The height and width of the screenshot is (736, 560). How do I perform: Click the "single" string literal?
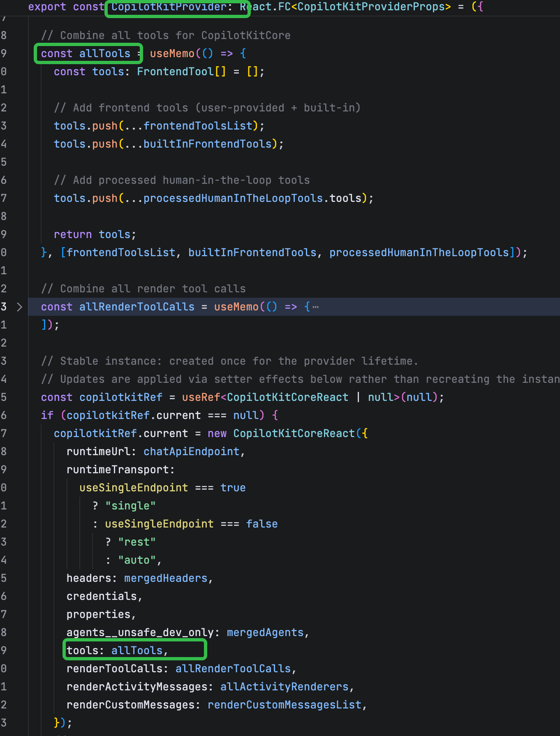pyautogui.click(x=130, y=506)
